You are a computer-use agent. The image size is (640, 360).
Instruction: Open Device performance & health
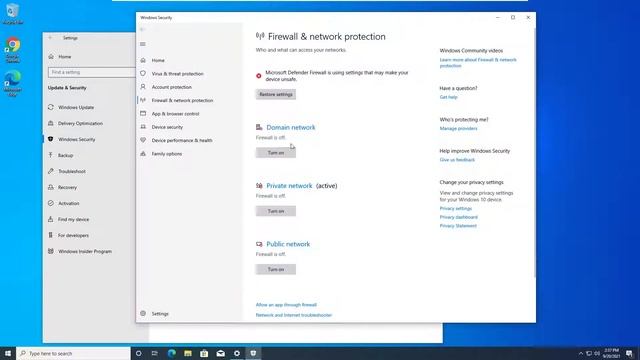pos(182,140)
